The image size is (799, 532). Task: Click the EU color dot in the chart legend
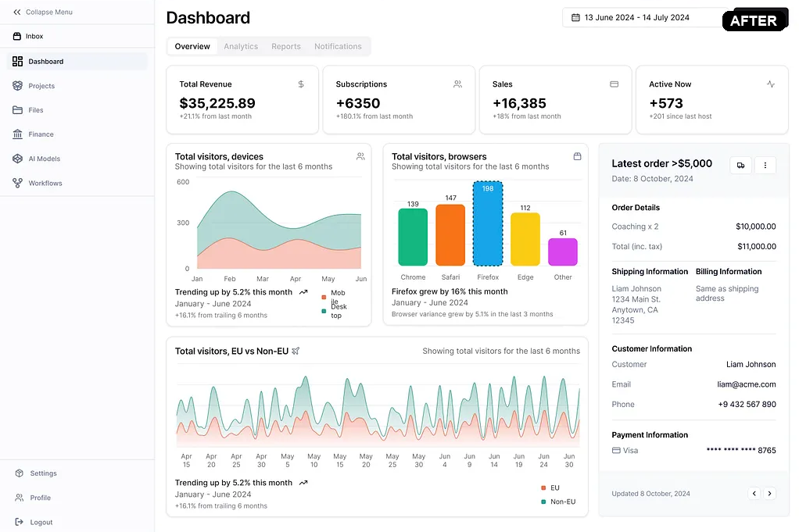click(543, 487)
